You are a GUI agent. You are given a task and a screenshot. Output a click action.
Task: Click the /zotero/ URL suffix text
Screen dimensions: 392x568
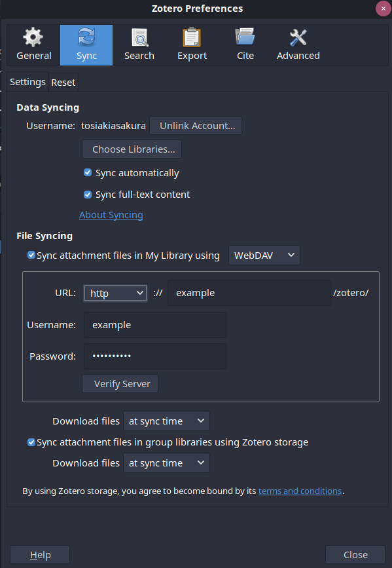(351, 293)
